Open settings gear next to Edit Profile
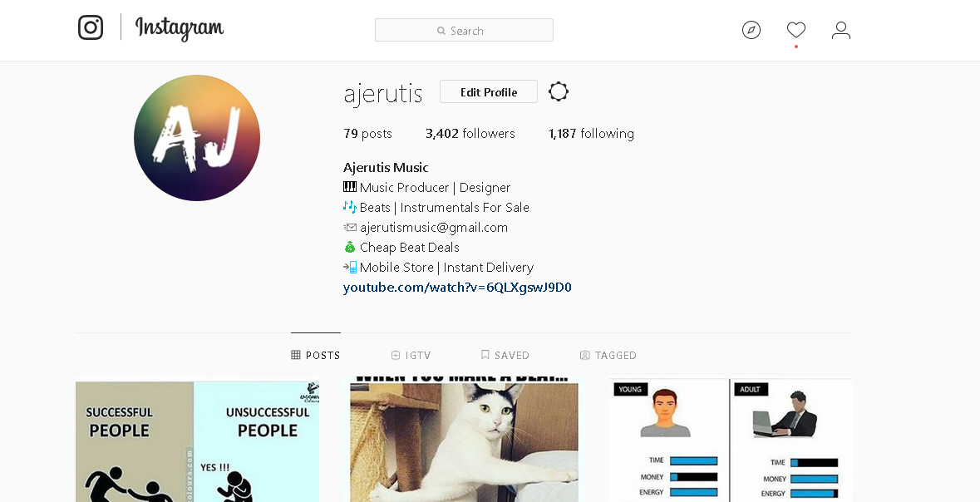 pos(558,92)
